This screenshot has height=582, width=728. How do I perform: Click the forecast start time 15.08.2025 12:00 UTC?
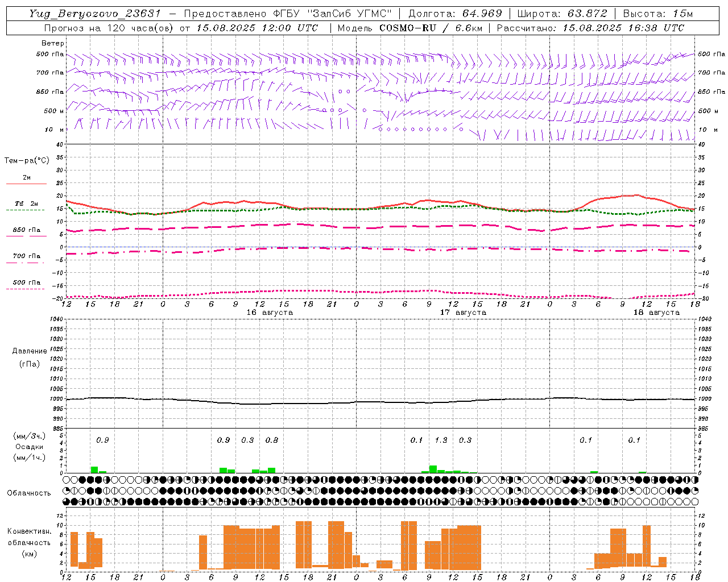pos(257,28)
